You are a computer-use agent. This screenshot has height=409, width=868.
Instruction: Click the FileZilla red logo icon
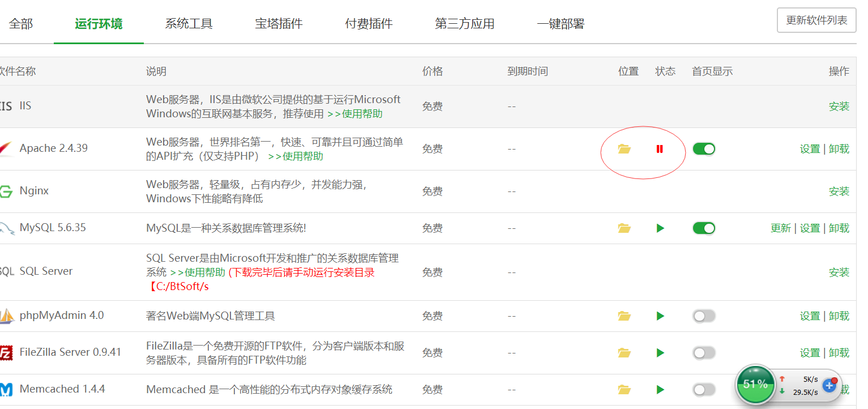7,352
